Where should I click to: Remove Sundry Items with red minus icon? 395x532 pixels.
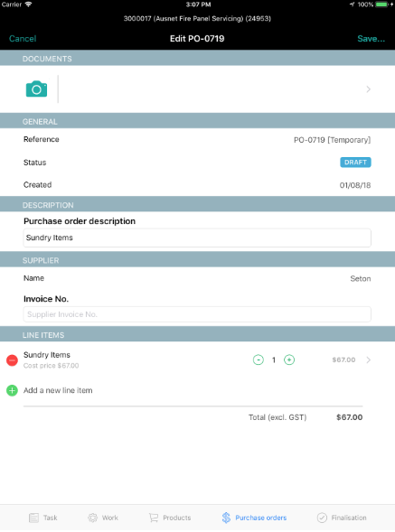12,360
